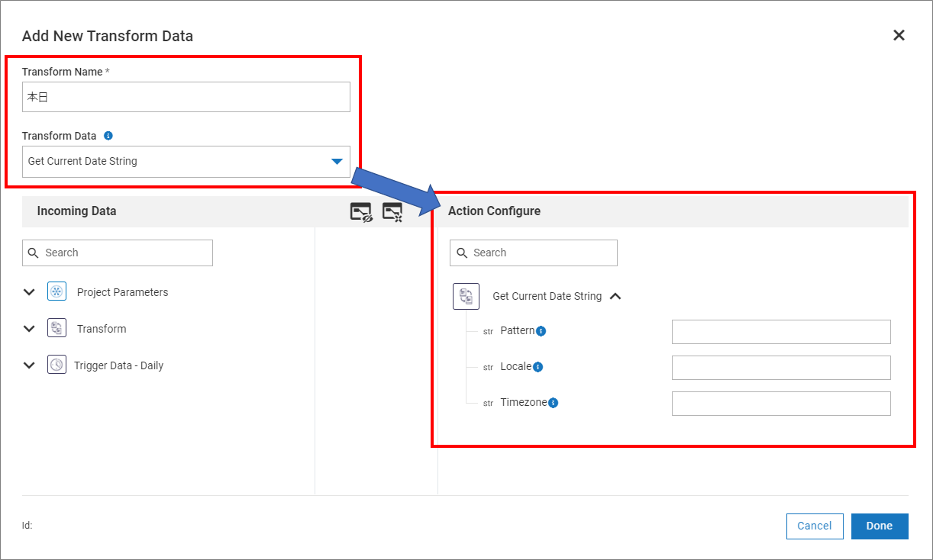Click the clear mappings icon

click(x=392, y=212)
